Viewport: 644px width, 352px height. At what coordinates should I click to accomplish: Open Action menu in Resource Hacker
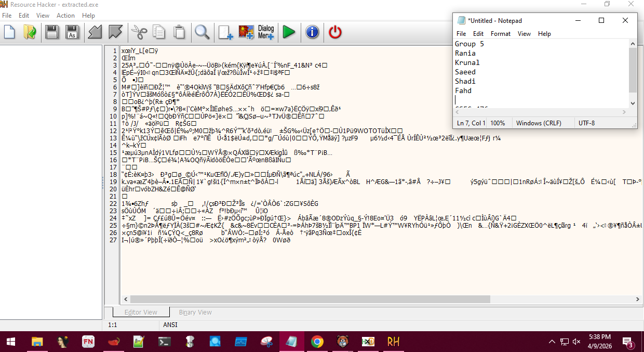pos(66,16)
